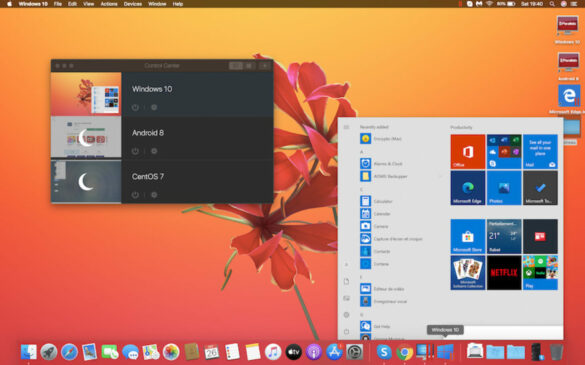The width and height of the screenshot is (585, 365).
Task: Select the suspended Android 8 thumbnail
Action: coord(86,137)
